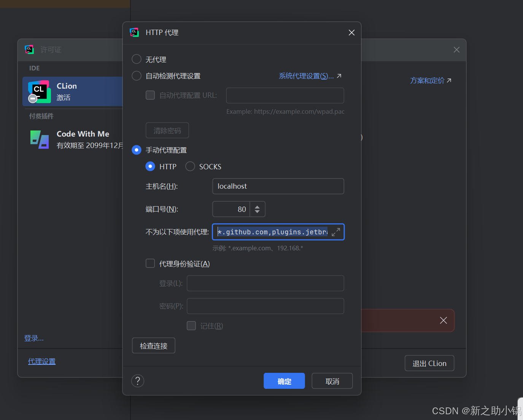Close the 许可证 license window
Screen dimensions: 523x420
point(456,50)
